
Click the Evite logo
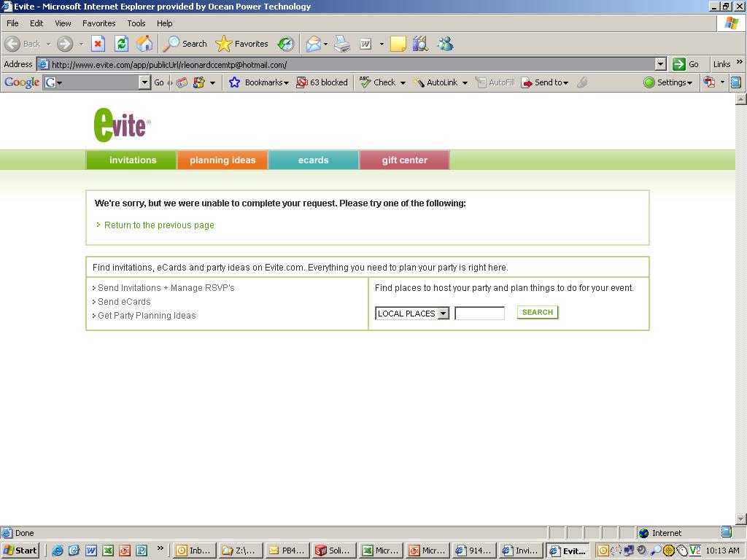click(122, 125)
